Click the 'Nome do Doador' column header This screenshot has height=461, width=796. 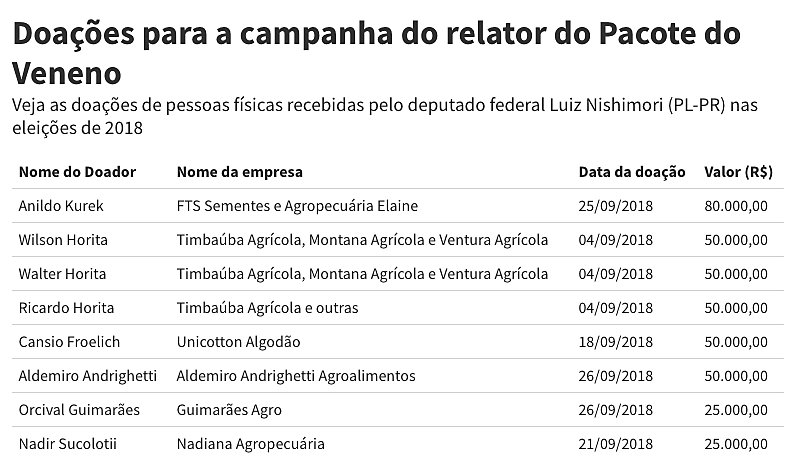[x=77, y=172]
